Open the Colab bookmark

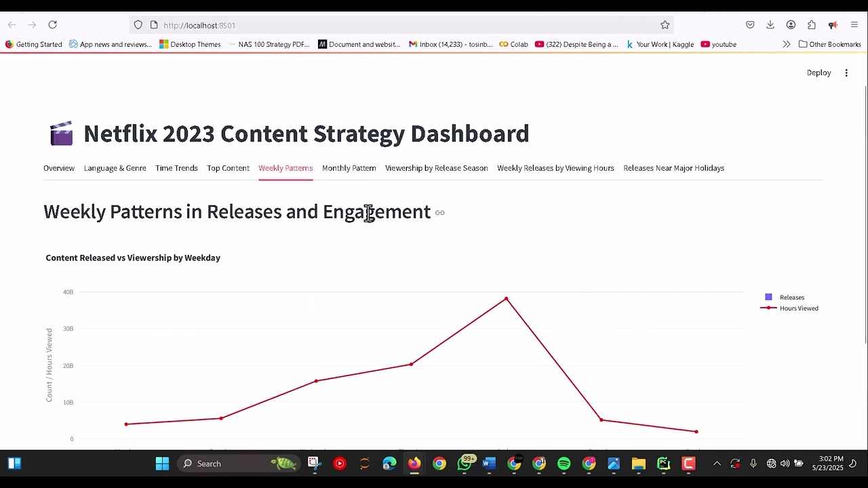(513, 44)
